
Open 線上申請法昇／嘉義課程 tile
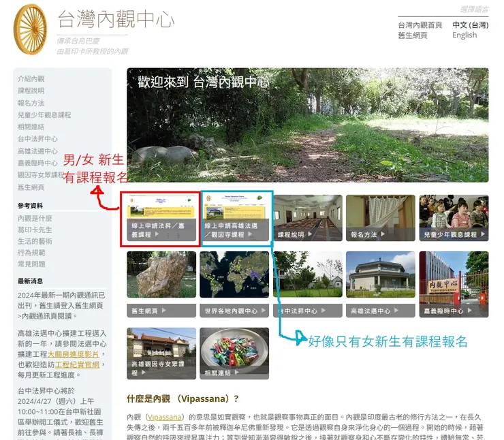point(161,218)
